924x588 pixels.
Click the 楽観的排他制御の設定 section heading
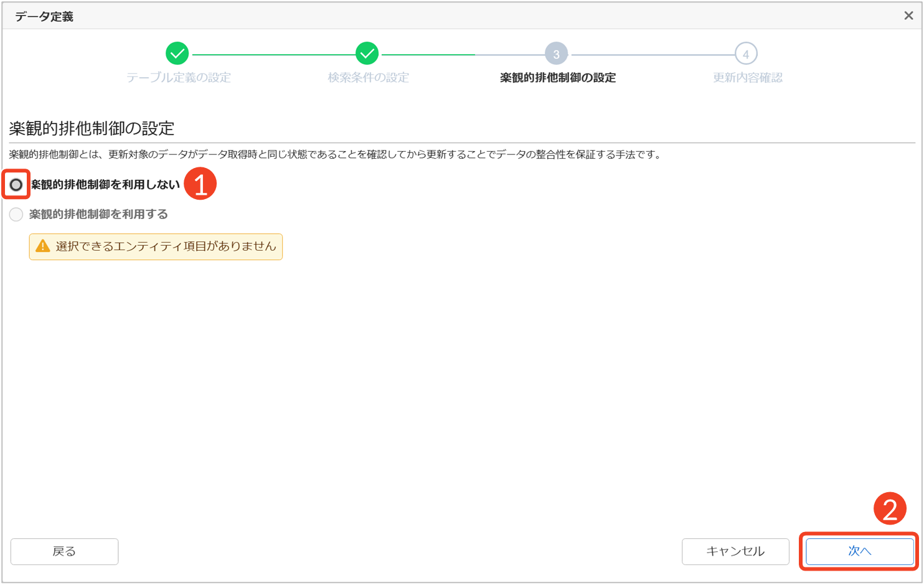(x=92, y=129)
